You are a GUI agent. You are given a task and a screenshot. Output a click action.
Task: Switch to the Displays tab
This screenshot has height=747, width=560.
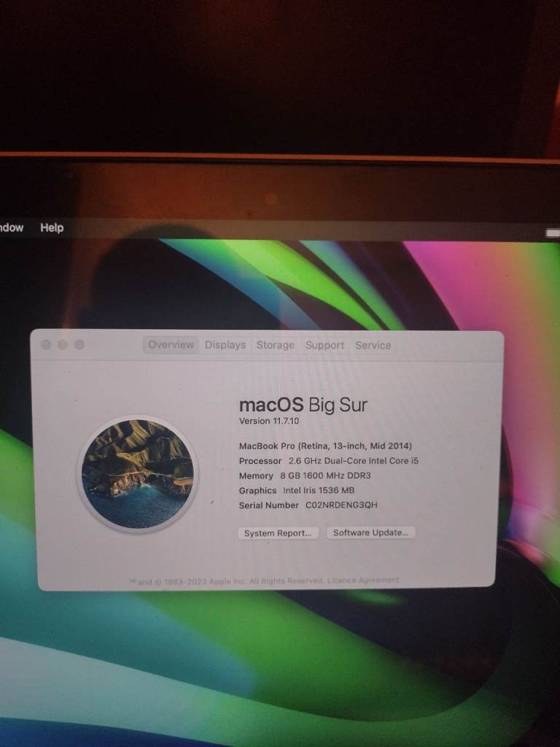coord(225,345)
